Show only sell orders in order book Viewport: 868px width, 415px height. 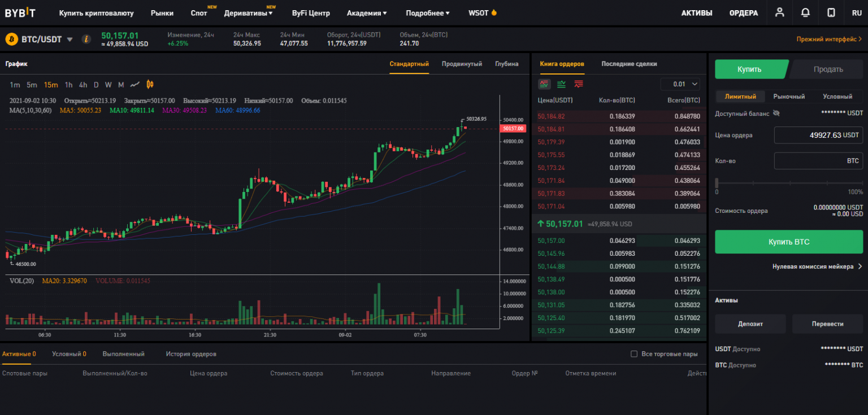(578, 84)
